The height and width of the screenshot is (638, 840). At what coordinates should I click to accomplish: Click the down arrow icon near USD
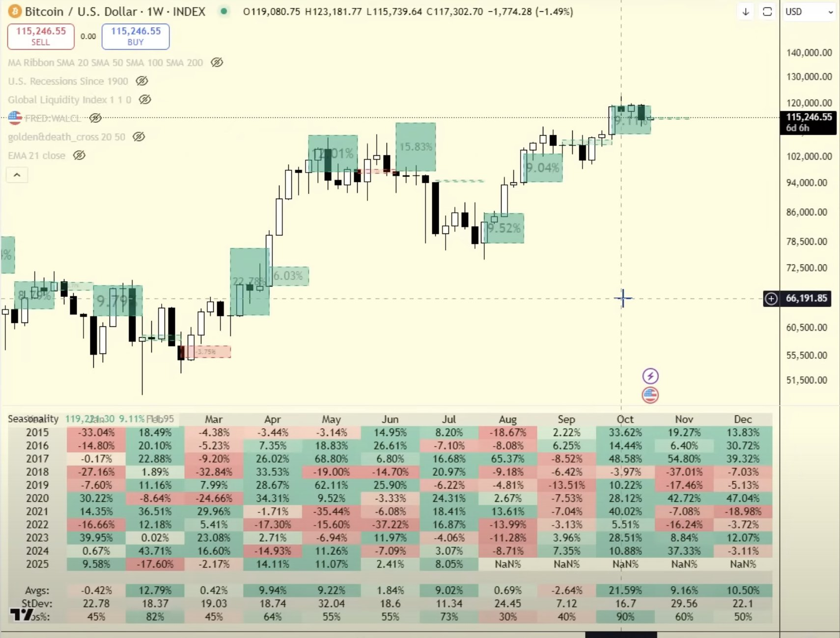(746, 12)
